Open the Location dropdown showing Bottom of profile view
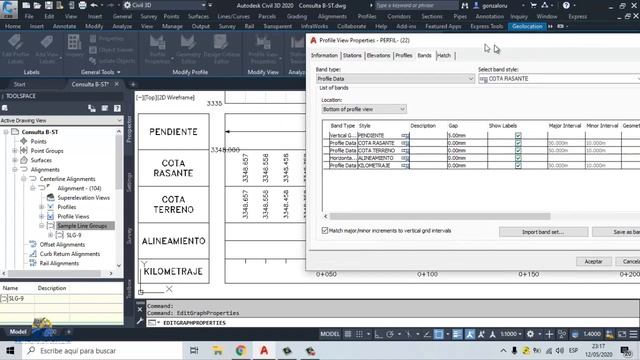Viewport: 640px width, 360px height. 364,109
